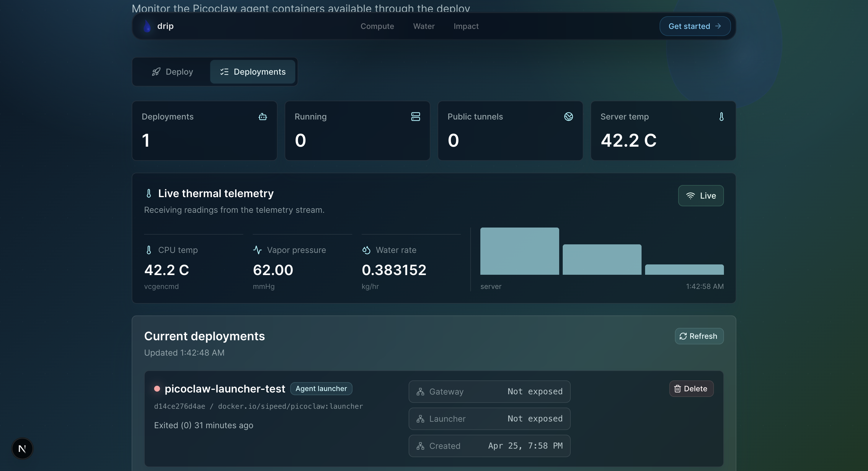Click the Next.js N badge
Screen dimensions: 868x471
(22, 449)
